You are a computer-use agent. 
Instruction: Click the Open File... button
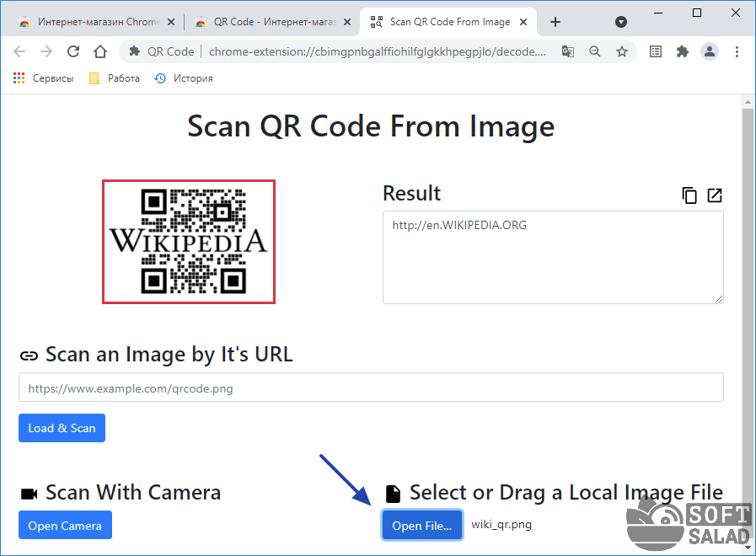tap(421, 526)
